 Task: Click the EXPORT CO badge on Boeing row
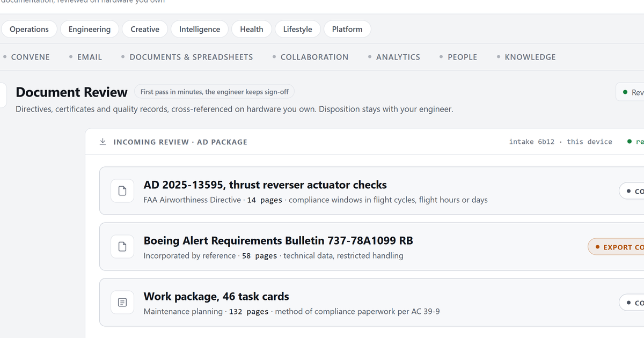(x=616, y=247)
